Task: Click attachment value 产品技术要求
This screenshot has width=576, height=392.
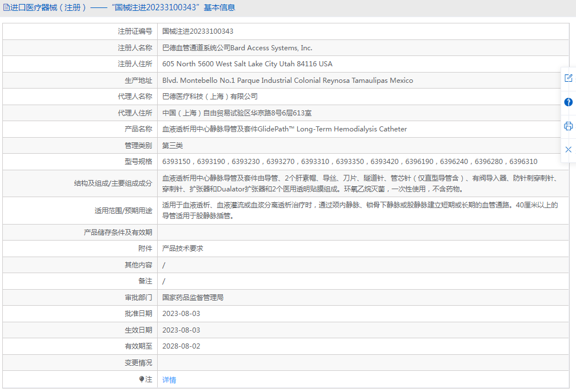Action: 183,249
